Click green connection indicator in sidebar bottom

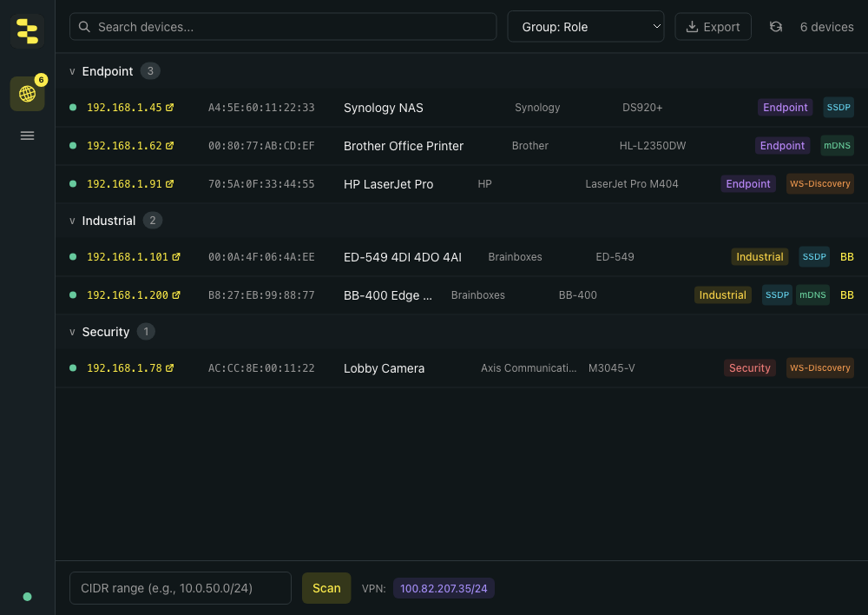[27, 597]
